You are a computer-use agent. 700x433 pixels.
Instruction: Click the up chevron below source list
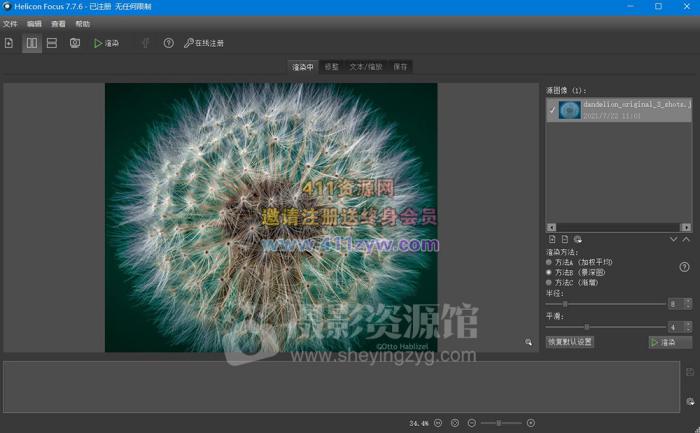687,240
